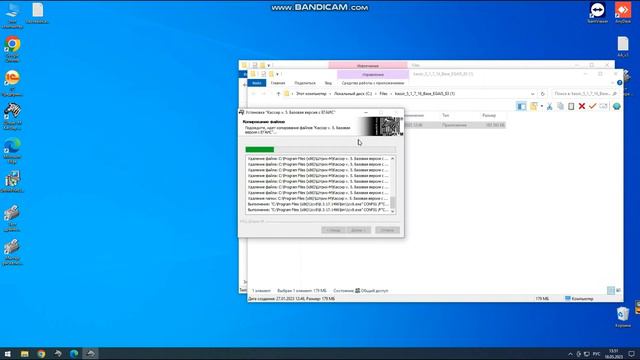Viewport: 640px width, 360px height.
Task: Click the Тип column header
Action: click(x=445, y=116)
